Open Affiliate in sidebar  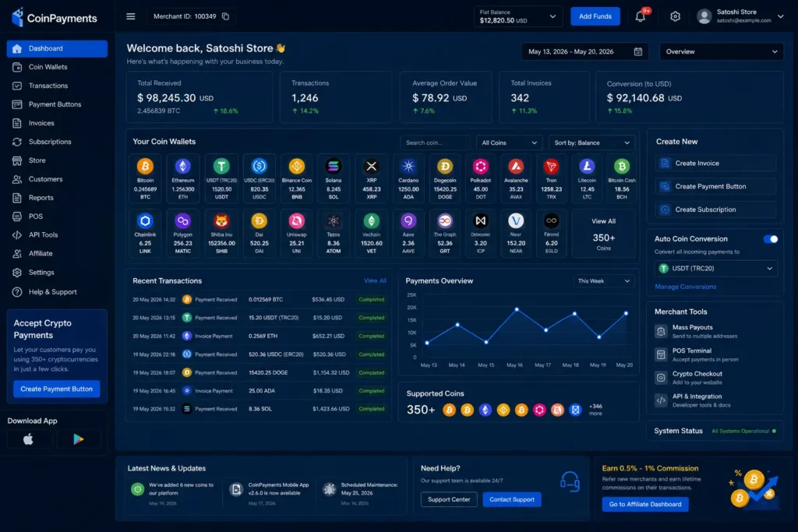pos(57,253)
